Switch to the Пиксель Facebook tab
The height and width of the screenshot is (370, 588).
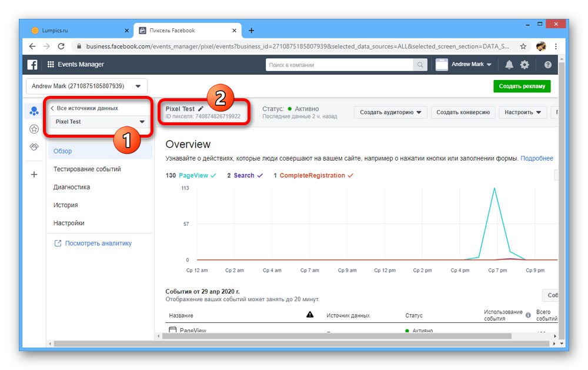click(188, 31)
